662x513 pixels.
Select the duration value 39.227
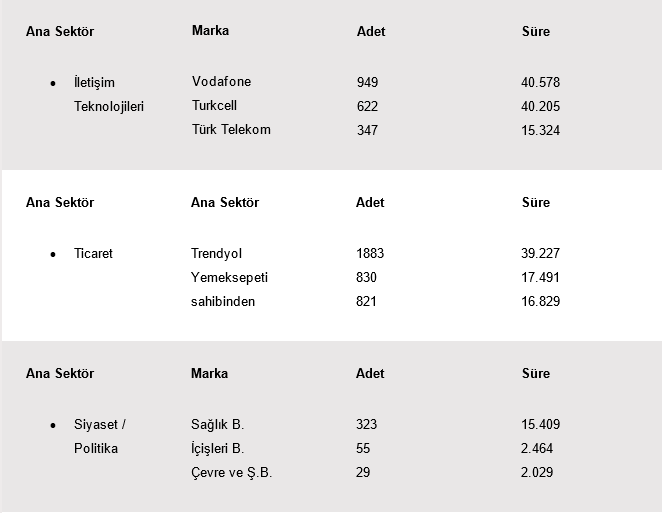click(x=541, y=254)
